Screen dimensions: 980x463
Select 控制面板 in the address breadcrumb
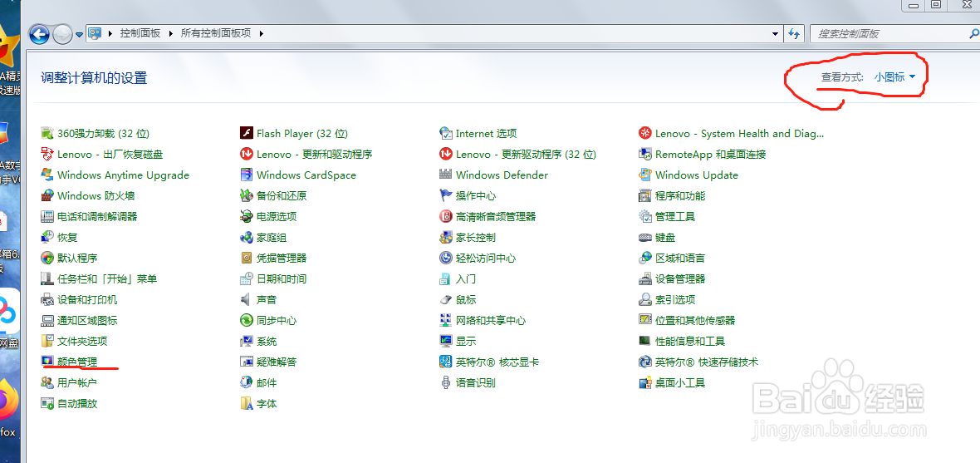tap(140, 33)
